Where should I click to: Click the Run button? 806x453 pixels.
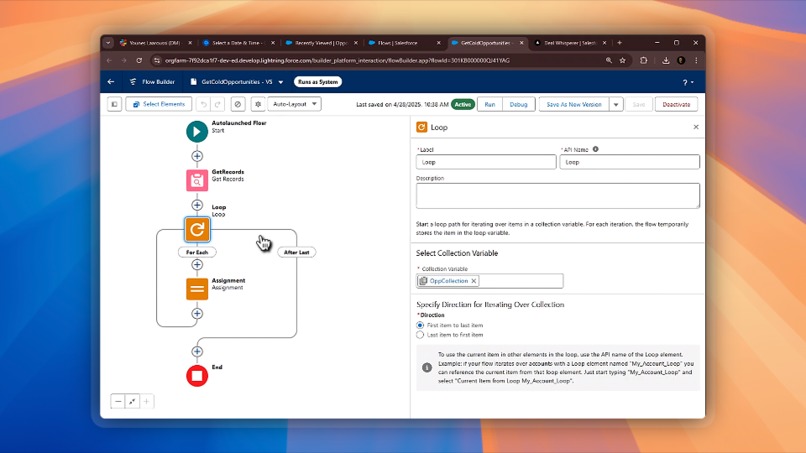click(x=490, y=104)
